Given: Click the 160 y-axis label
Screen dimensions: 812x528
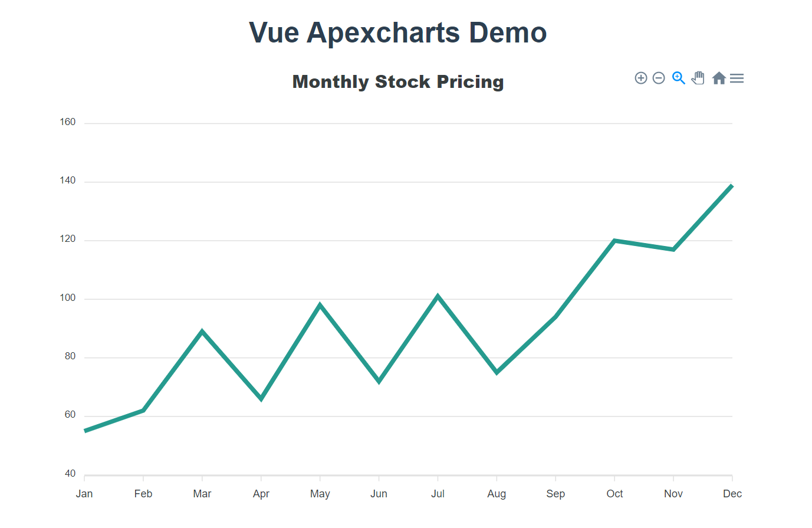Looking at the screenshot, I should click(x=68, y=122).
